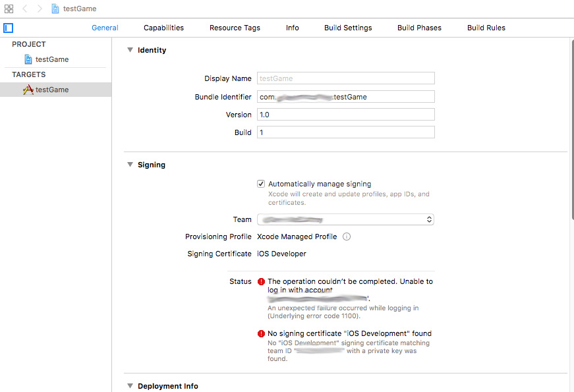This screenshot has height=392, width=574.
Task: Show Provisioning Profile info icon
Action: (x=346, y=237)
